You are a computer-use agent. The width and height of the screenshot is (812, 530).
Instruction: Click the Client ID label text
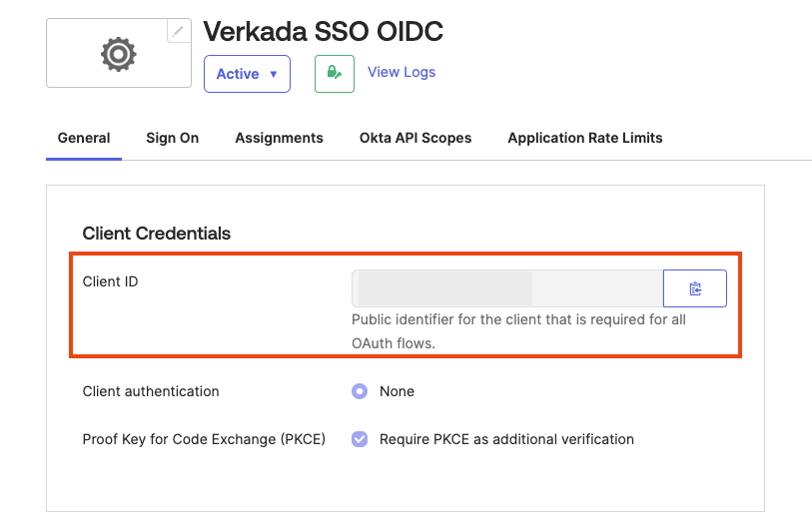click(111, 281)
